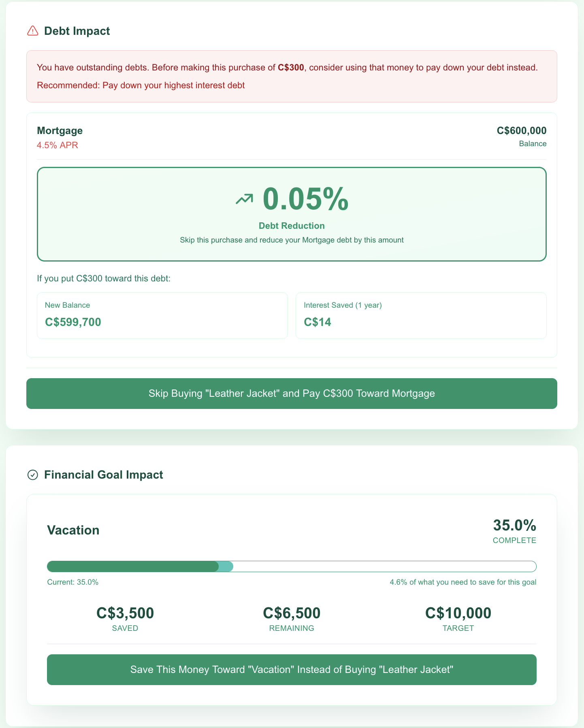Click the red outstanding debts warning banner
The width and height of the screenshot is (584, 728).
292,76
